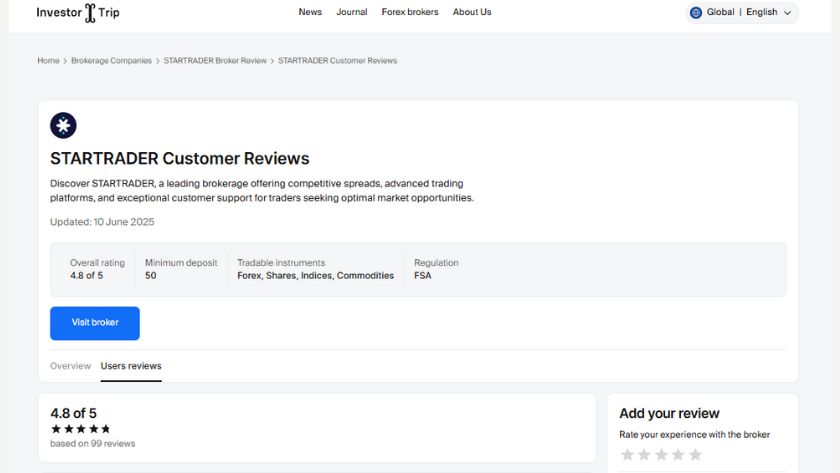Rate broker three stars
The image size is (840, 473).
point(661,455)
